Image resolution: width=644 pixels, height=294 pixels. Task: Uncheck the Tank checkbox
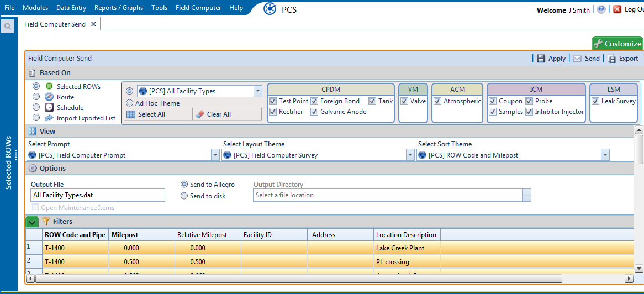[372, 101]
